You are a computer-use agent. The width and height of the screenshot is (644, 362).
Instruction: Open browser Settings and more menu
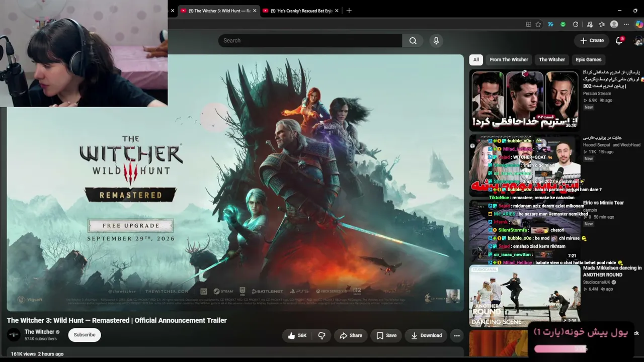pos(626,24)
